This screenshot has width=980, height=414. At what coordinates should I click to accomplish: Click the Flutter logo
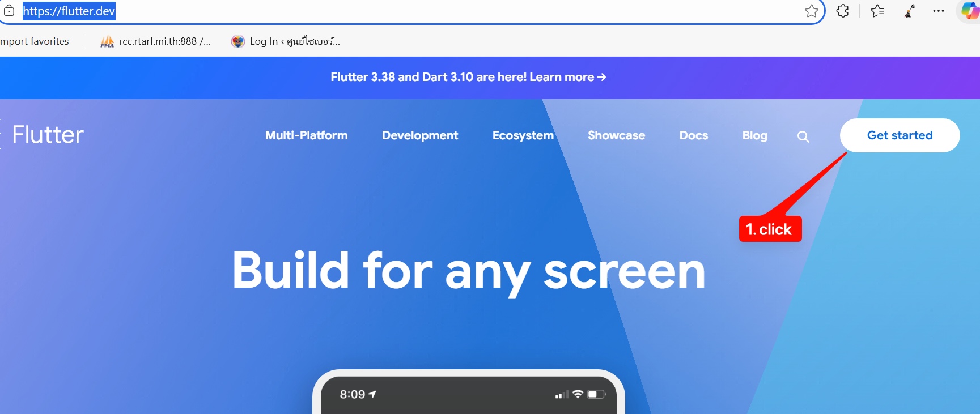[48, 135]
